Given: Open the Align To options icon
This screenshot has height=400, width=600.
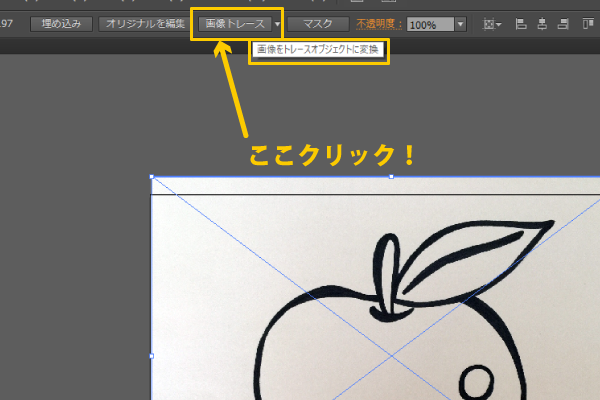Looking at the screenshot, I should click(491, 23).
